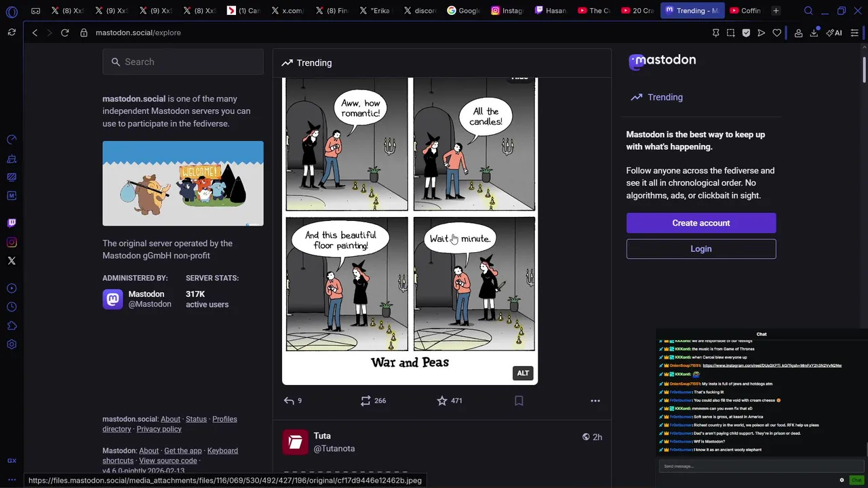This screenshot has height=488, width=868.
Task: Click the pin icon in address bar
Action: point(715,33)
